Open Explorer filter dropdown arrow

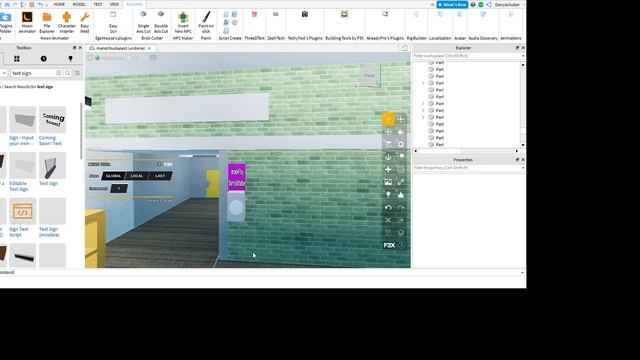tap(523, 56)
